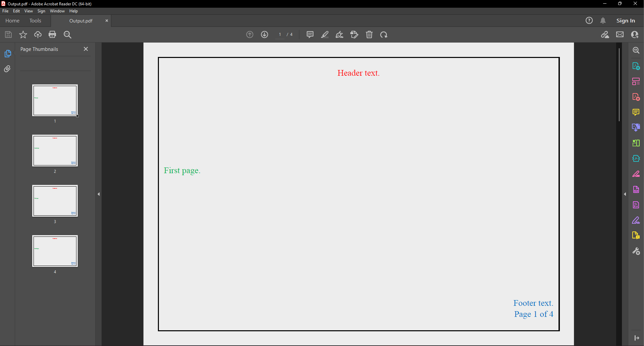Save the document with save icon
The width and height of the screenshot is (644, 346).
tap(8, 34)
